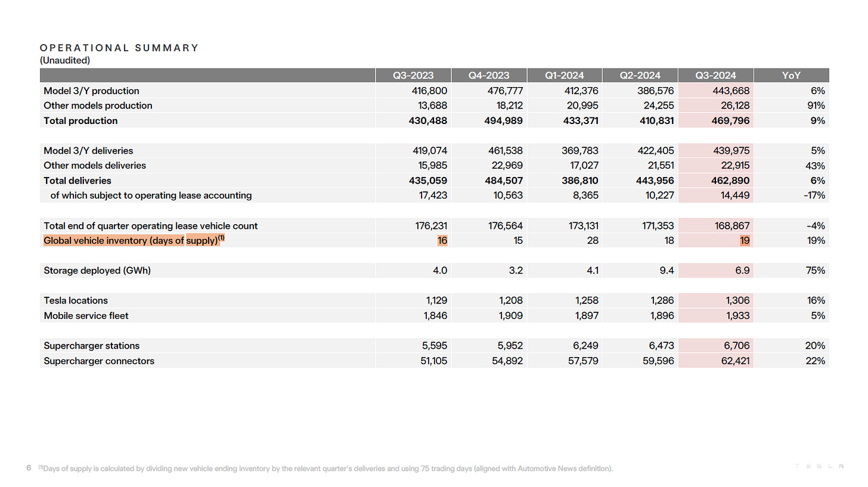Click the Tesla locations row label
868x487 pixels.
coord(76,300)
